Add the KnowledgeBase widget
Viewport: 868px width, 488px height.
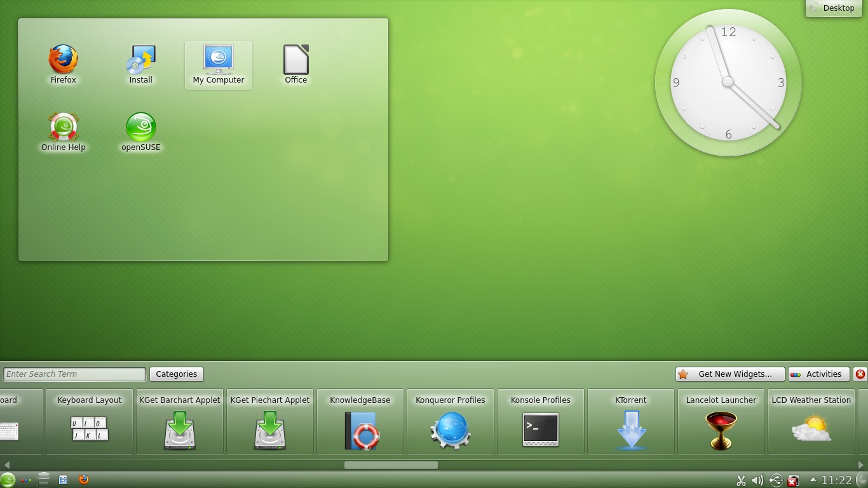[360, 421]
